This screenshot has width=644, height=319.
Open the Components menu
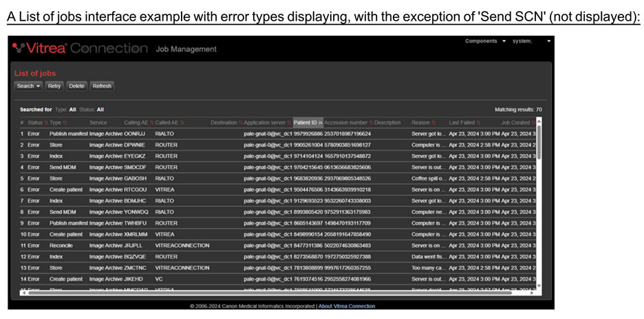[x=485, y=41]
